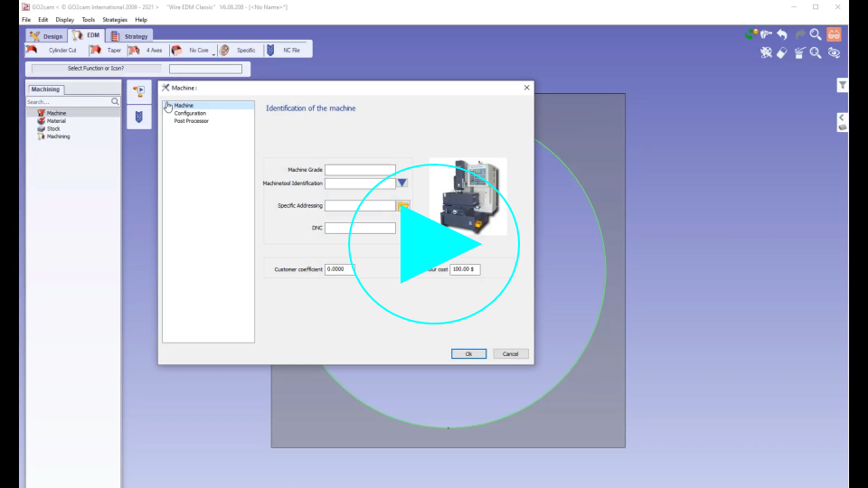Click the caliper measure icon
This screenshot has height=488, width=868.
pos(766,34)
